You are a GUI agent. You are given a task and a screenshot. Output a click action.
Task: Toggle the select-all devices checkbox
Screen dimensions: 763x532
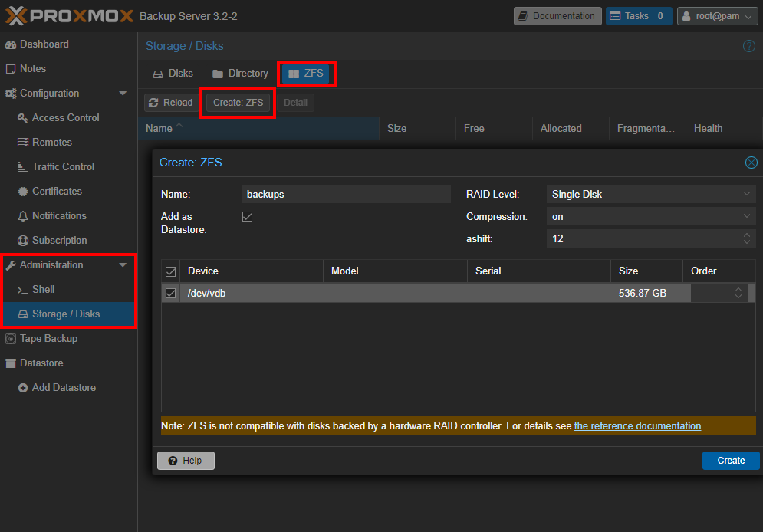[x=170, y=271]
